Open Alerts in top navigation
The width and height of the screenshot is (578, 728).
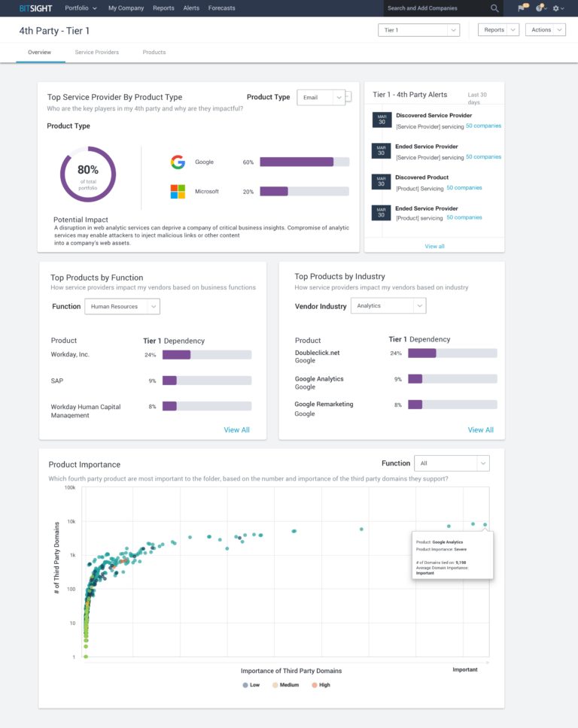tap(191, 8)
